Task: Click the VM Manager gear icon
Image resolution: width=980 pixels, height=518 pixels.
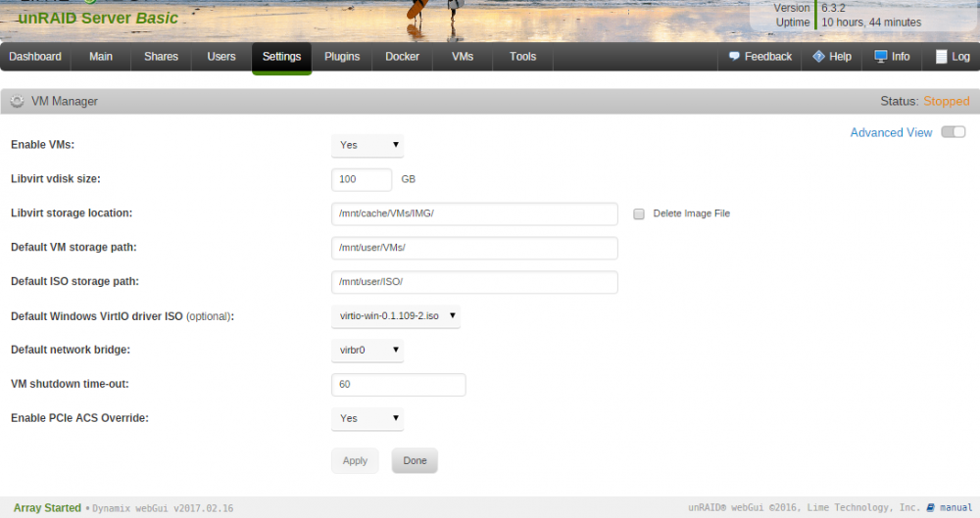Action: pyautogui.click(x=17, y=101)
